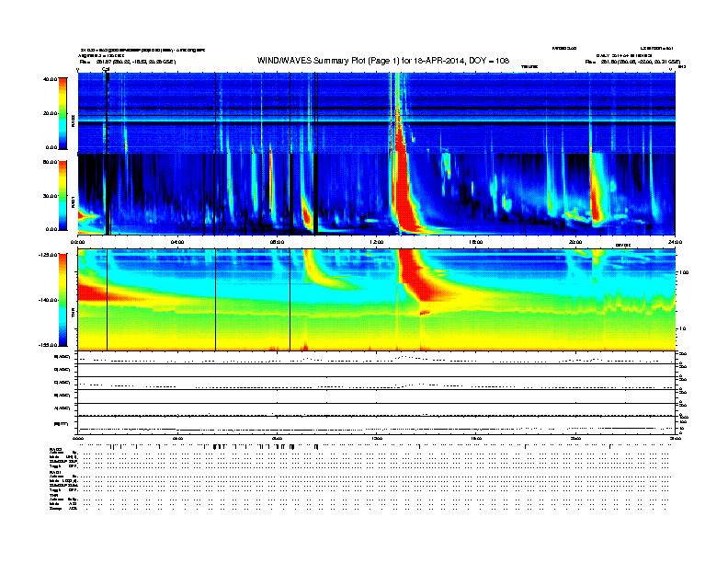Screen dimensions: 728x563
Task: Click the RAD2 vertical axis label
Action: (x=73, y=120)
